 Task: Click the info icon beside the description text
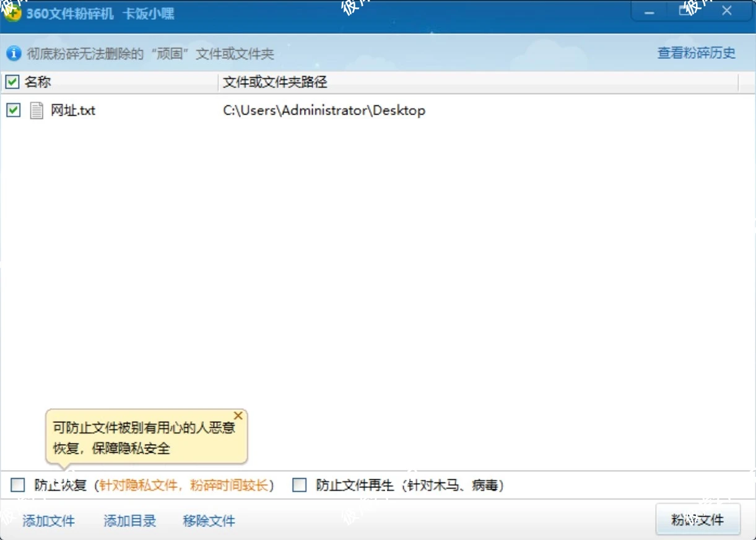14,53
